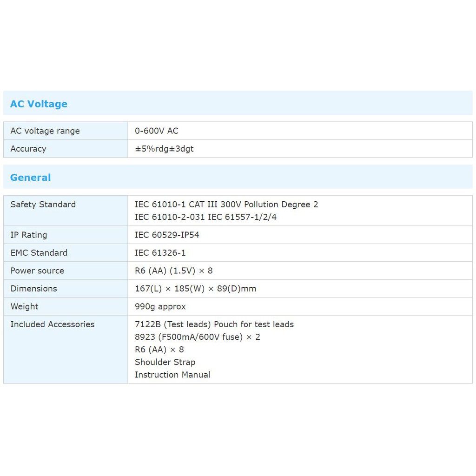This screenshot has width=476, height=476.
Task: Click the R6 (AA) (1.5V) × 8 value
Action: click(x=173, y=271)
